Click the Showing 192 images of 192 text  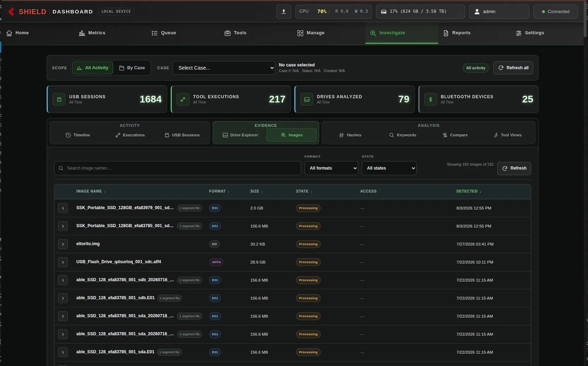click(x=470, y=165)
